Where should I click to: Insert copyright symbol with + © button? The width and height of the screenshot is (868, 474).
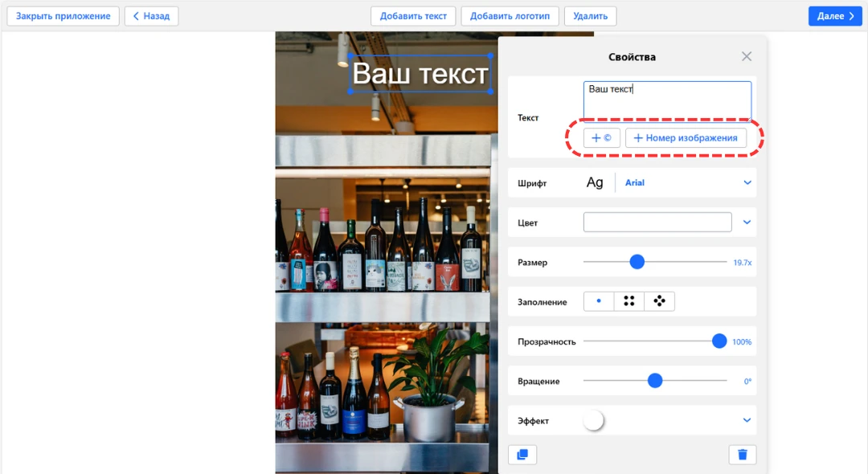coord(601,138)
